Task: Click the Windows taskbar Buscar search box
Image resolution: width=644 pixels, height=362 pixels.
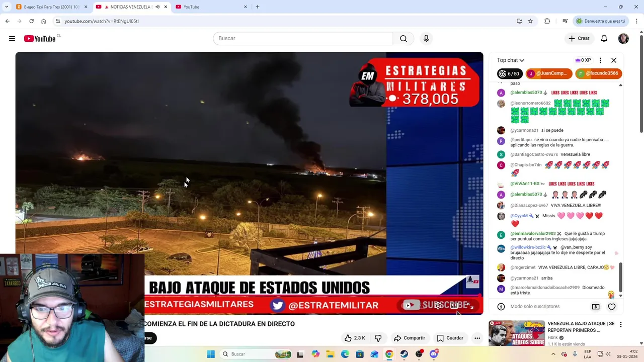Action: click(257, 354)
